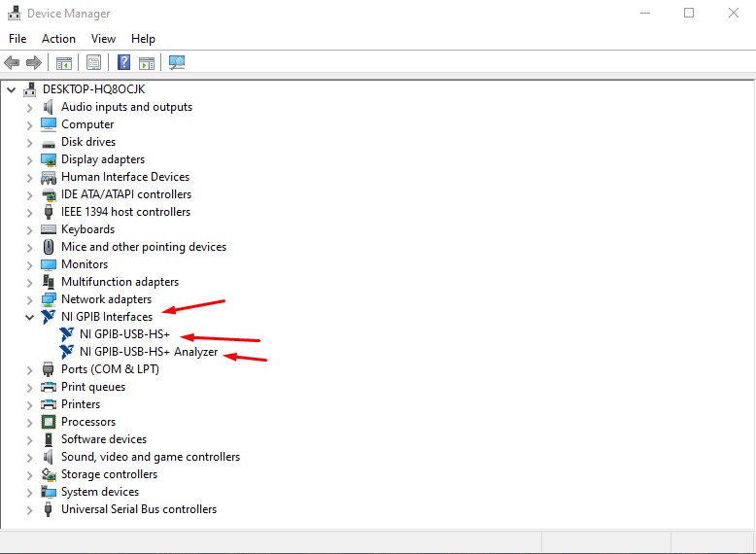Minimize the Device Manager window
756x554 pixels.
(645, 13)
